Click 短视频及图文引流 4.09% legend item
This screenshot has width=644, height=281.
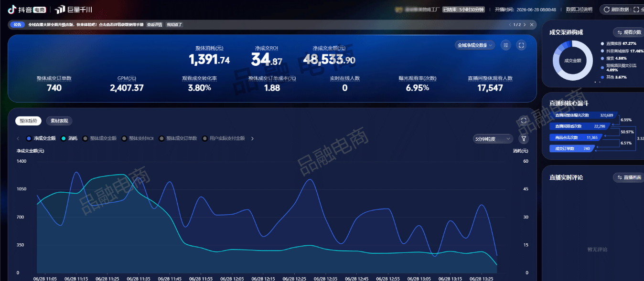coord(619,68)
